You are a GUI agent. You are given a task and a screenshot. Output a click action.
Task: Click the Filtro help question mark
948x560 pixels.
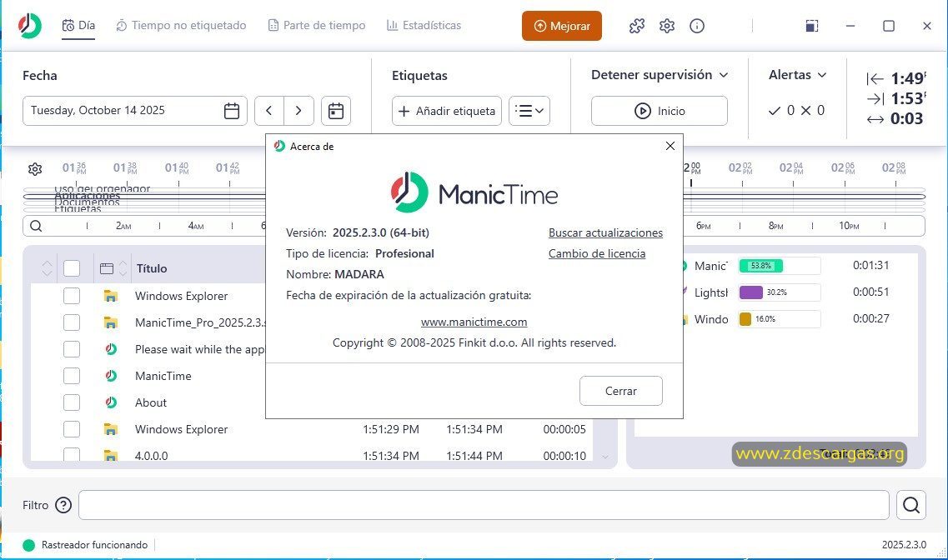[x=63, y=505]
